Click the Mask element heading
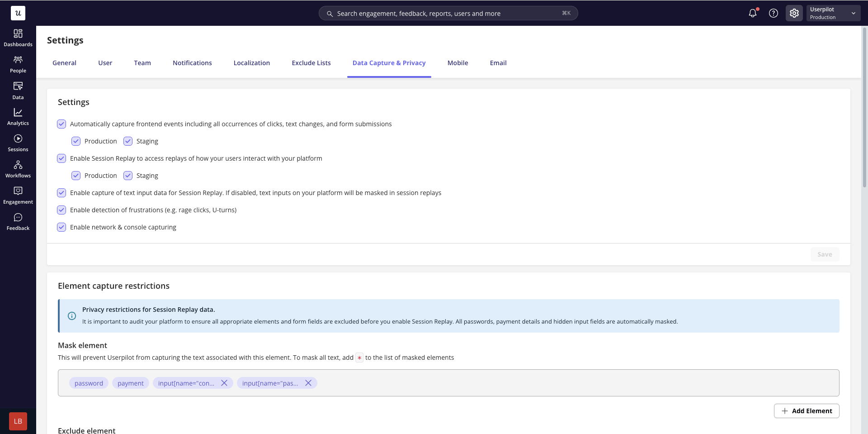The width and height of the screenshot is (868, 434). point(82,345)
